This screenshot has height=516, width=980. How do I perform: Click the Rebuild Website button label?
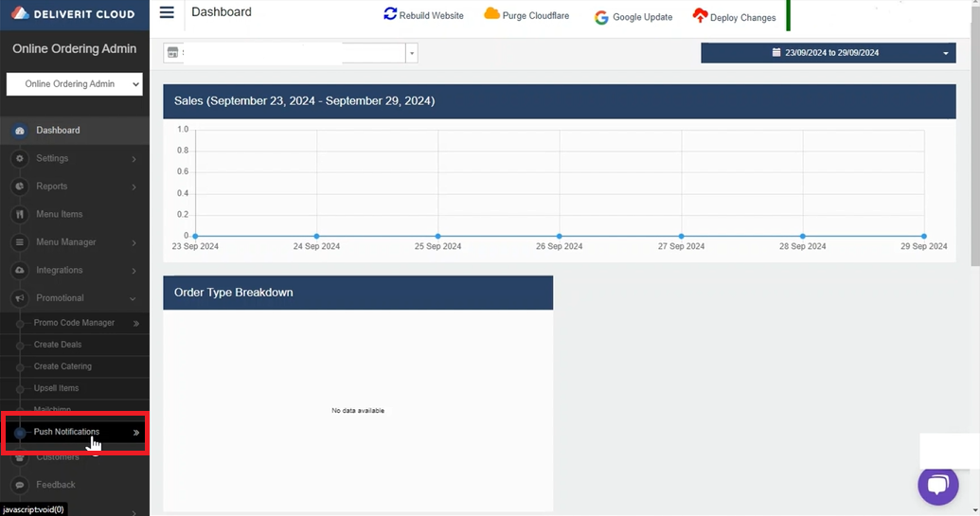pos(431,16)
